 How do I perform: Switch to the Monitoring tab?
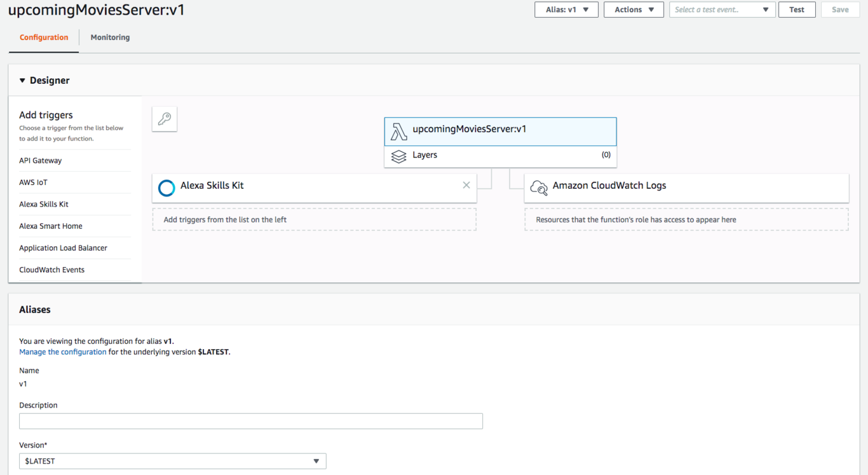point(110,38)
